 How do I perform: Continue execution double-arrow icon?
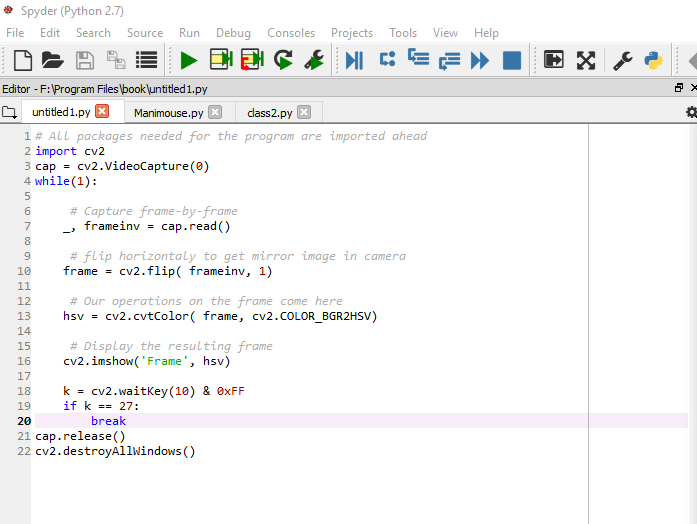click(x=480, y=60)
